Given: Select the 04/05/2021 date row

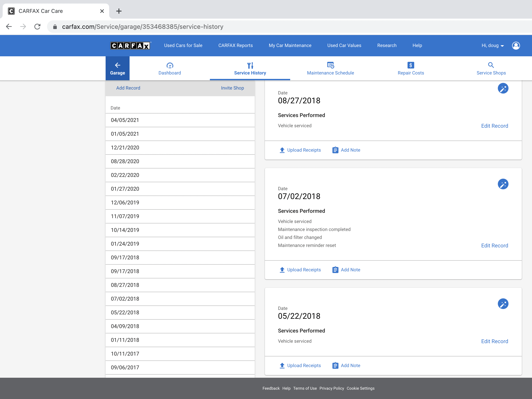Looking at the screenshot, I should (180, 120).
